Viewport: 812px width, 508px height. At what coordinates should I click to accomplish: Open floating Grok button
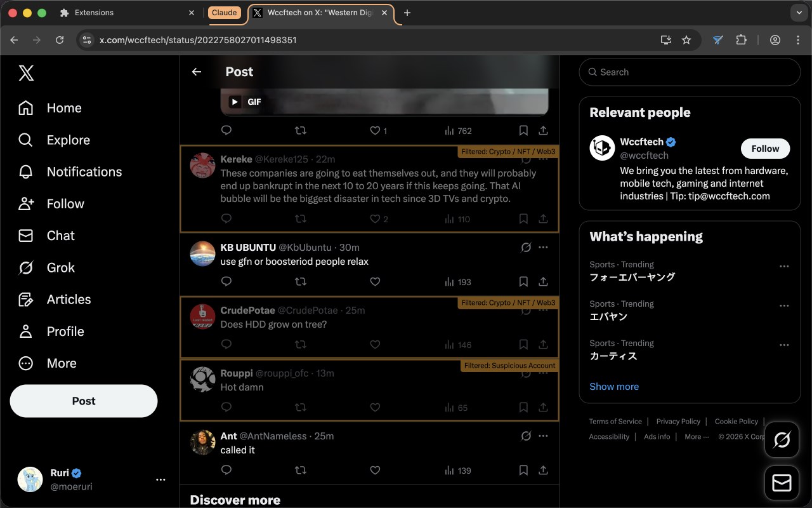(782, 439)
